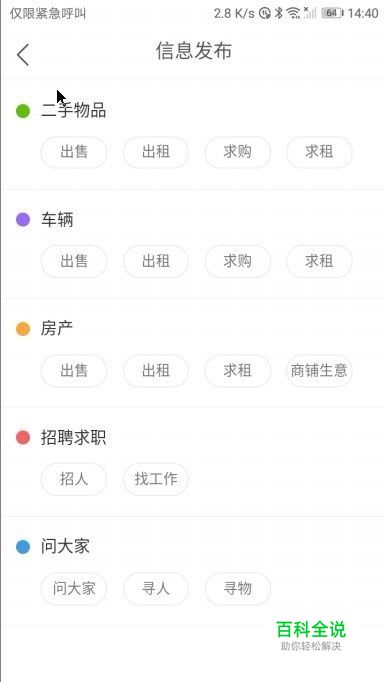The width and height of the screenshot is (385, 682).
Task: Choose 求租 under 车辆
Action: 319,261
